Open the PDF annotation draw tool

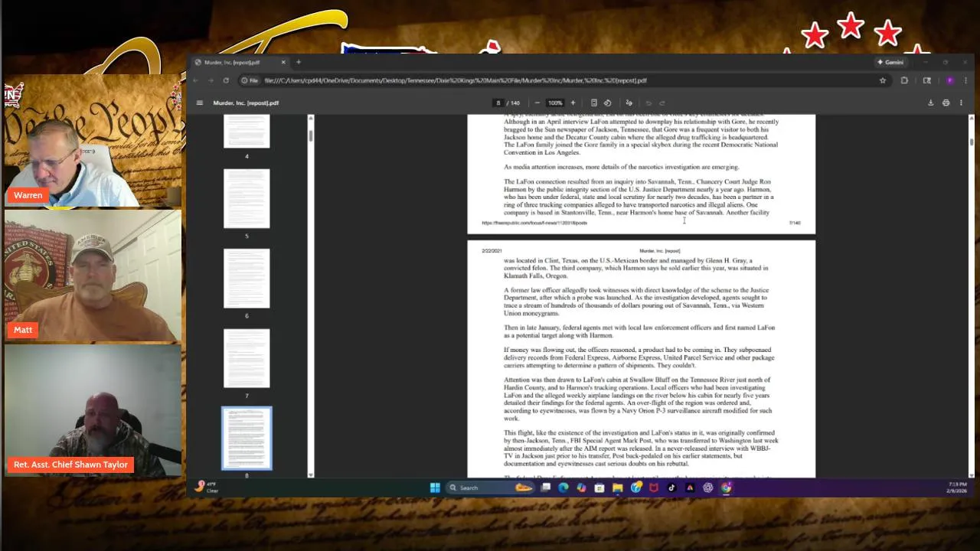tap(629, 103)
